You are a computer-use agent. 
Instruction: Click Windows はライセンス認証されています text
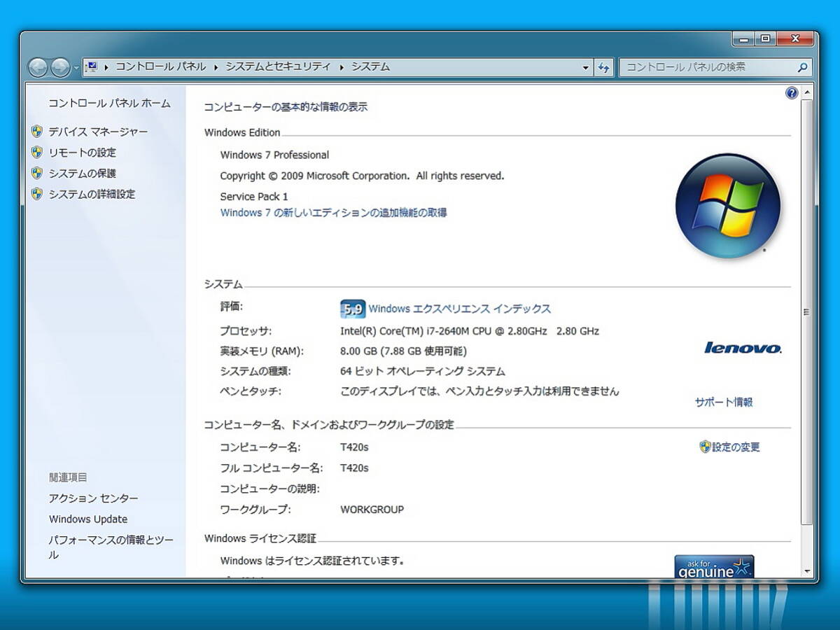(312, 561)
